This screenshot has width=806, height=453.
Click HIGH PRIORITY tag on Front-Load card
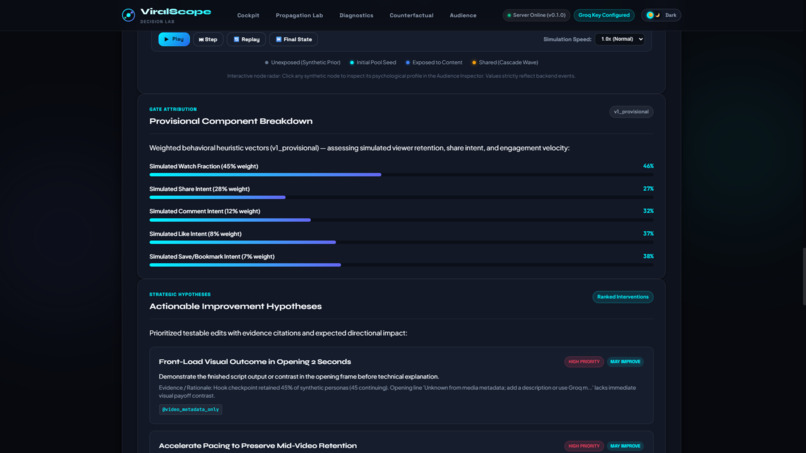click(584, 361)
